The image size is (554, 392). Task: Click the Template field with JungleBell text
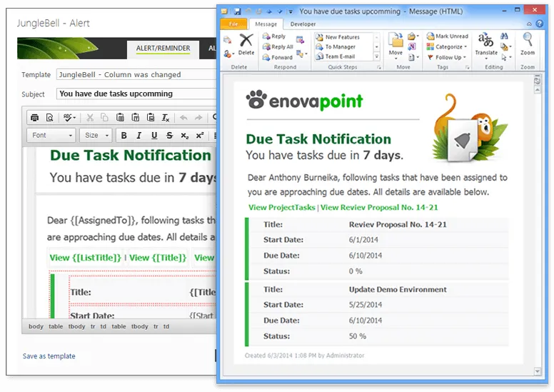click(136, 74)
